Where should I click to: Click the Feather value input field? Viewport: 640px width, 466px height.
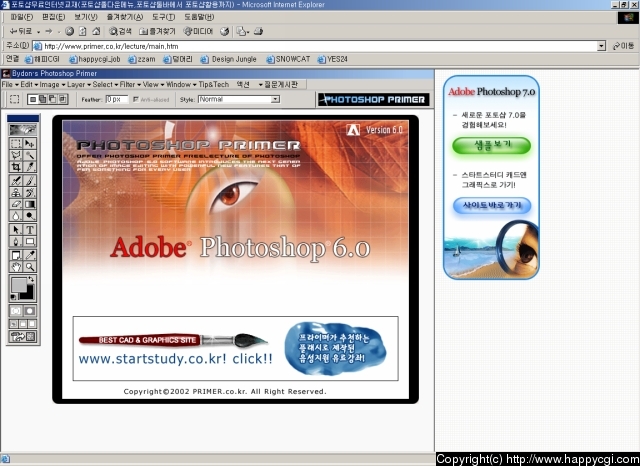pos(116,99)
